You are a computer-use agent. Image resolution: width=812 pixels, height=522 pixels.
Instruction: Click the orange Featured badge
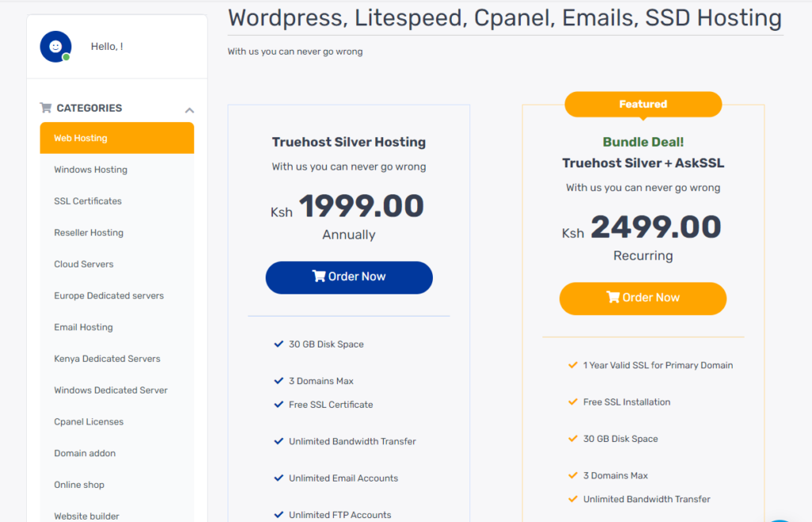coord(643,104)
